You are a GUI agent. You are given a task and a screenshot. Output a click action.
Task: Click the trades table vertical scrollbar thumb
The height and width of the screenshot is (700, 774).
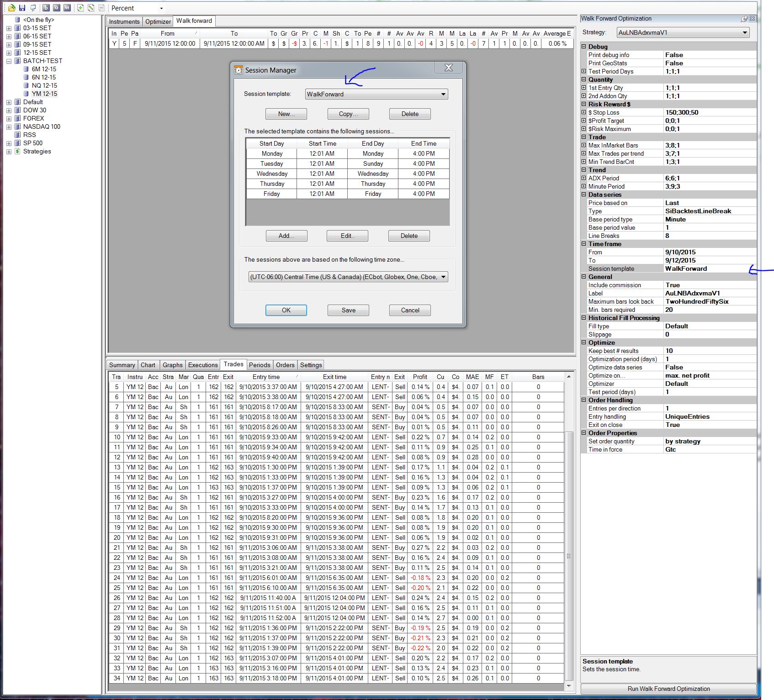[569, 556]
